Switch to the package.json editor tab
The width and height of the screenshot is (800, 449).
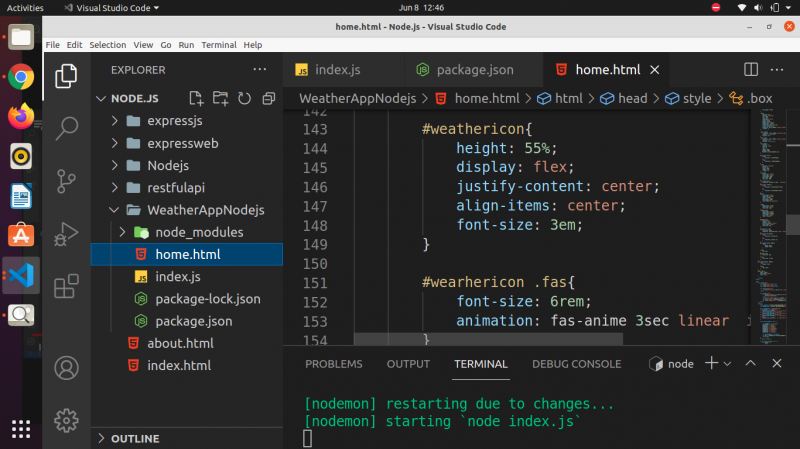click(474, 70)
